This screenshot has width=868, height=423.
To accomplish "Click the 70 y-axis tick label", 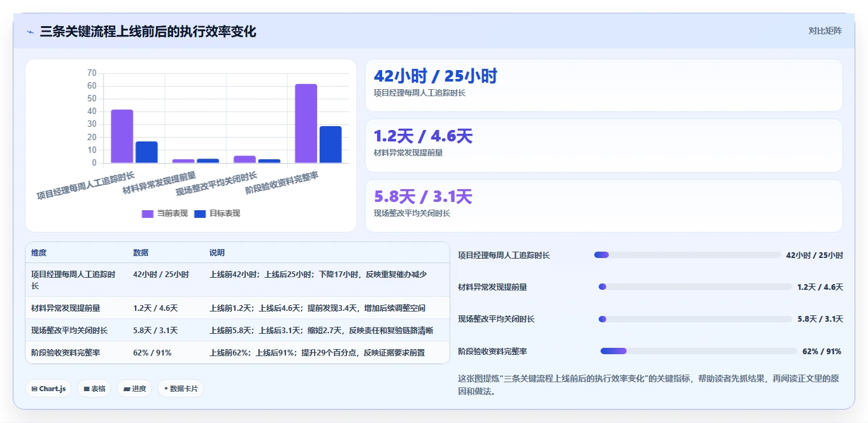I will point(92,73).
